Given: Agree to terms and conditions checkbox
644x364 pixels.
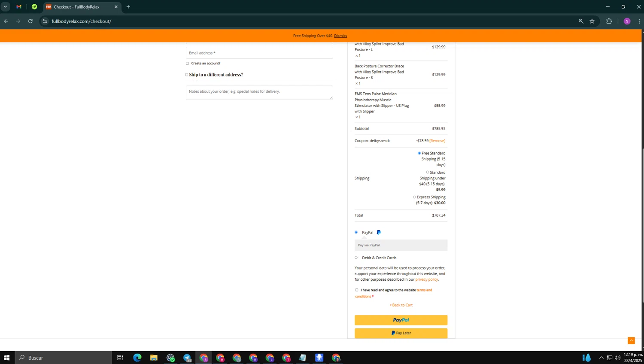Looking at the screenshot, I should pyautogui.click(x=357, y=290).
